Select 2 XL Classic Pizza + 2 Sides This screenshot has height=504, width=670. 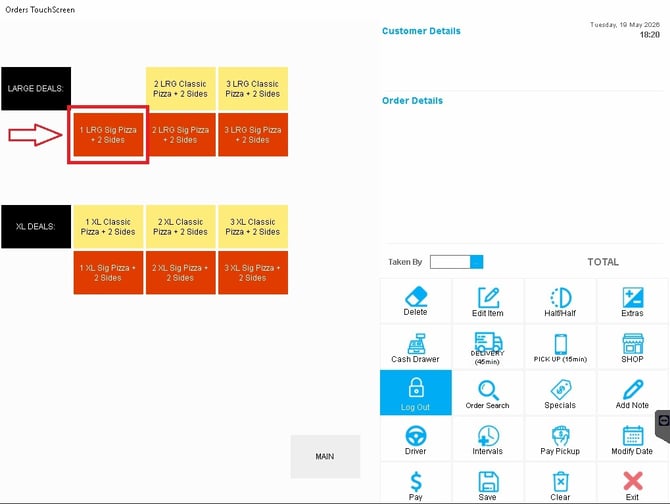point(180,226)
